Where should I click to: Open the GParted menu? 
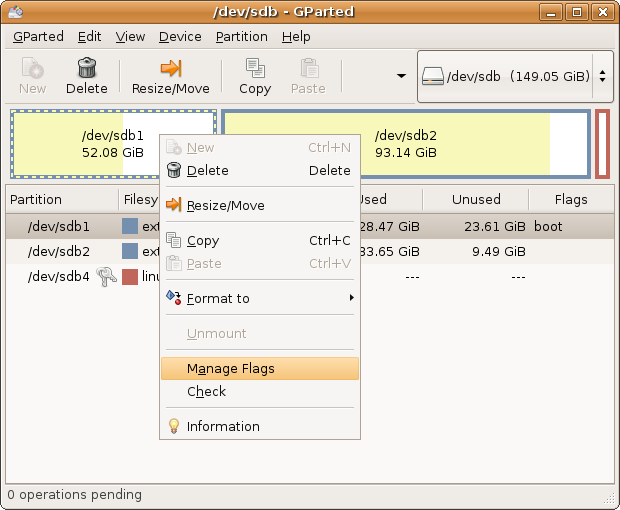(x=38, y=37)
